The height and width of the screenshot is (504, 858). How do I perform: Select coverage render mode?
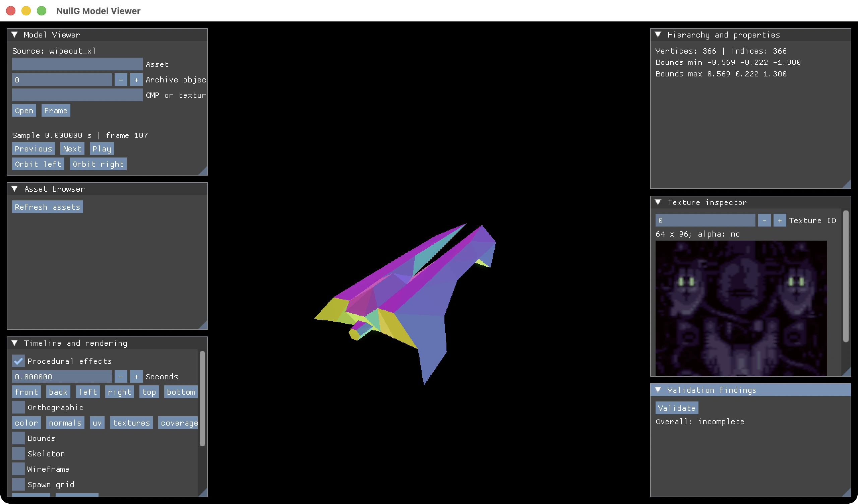click(x=178, y=423)
